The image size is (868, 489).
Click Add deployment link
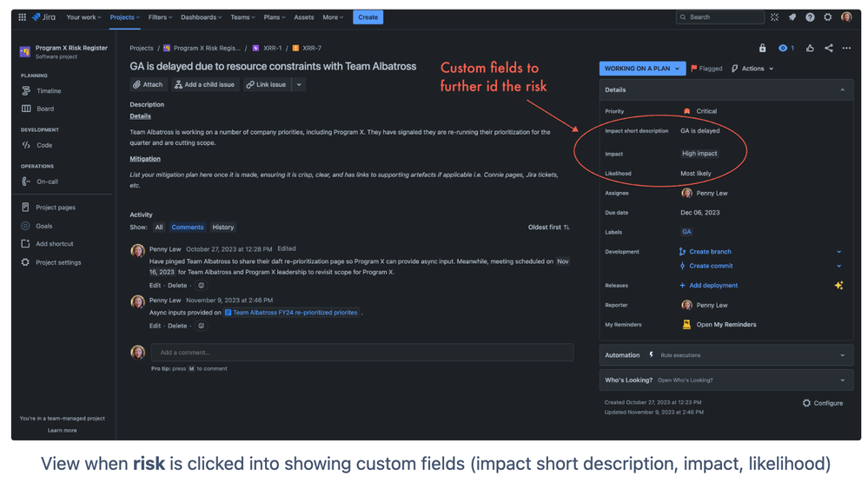click(713, 286)
